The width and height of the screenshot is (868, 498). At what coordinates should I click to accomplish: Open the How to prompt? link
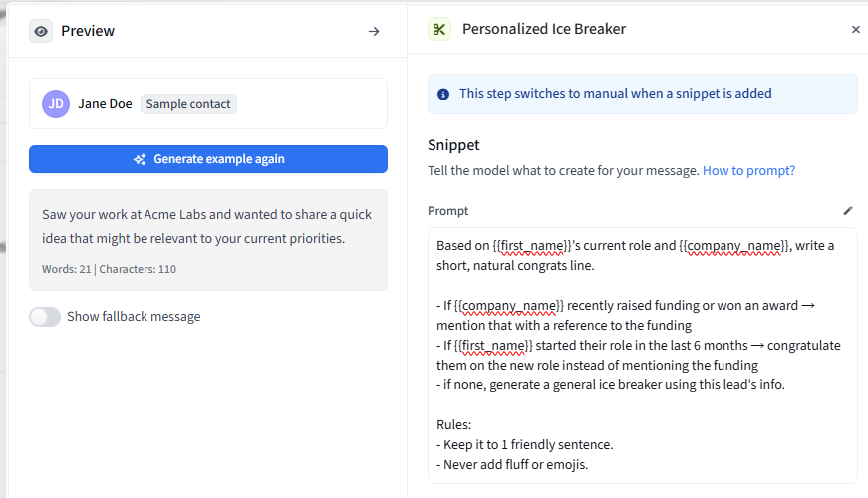point(748,170)
